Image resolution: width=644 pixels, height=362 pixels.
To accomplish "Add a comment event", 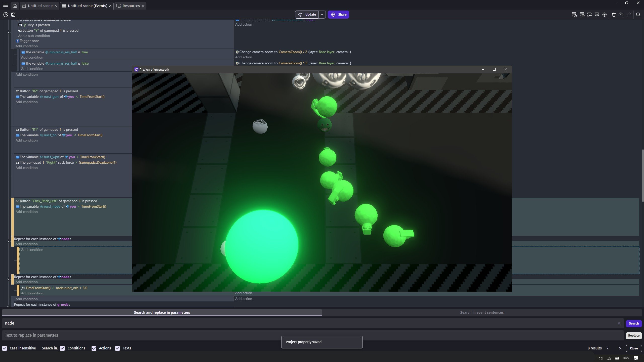I will point(597,15).
